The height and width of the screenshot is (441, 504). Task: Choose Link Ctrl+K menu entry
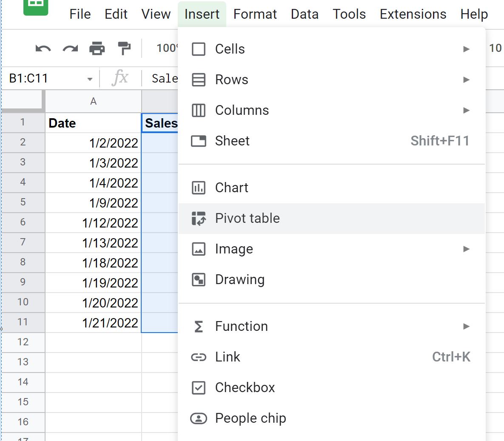[x=331, y=357]
